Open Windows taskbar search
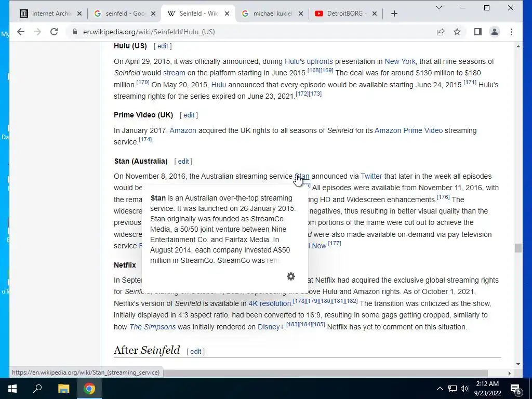Image resolution: width=532 pixels, height=399 pixels. pyautogui.click(x=37, y=389)
